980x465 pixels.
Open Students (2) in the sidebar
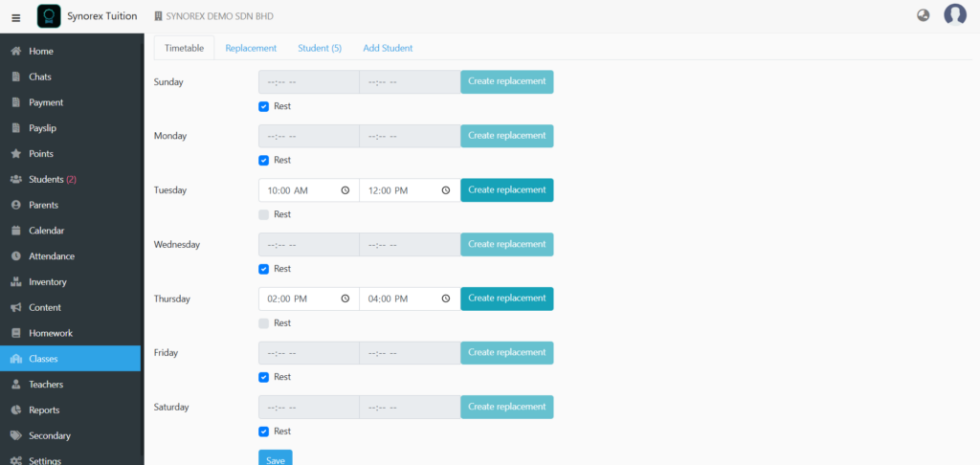tap(53, 179)
